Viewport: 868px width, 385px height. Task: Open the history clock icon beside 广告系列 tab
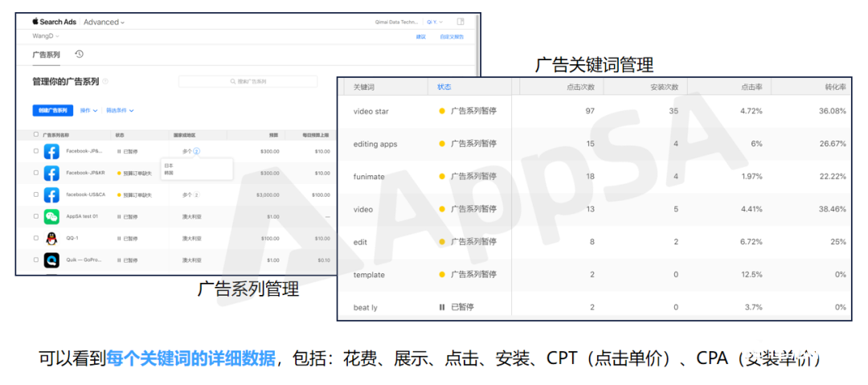(79, 55)
